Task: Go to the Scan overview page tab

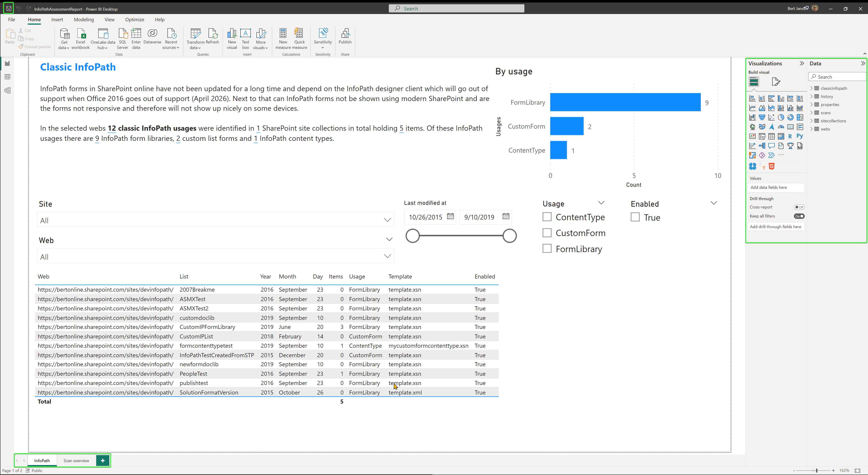Action: [x=77, y=461]
